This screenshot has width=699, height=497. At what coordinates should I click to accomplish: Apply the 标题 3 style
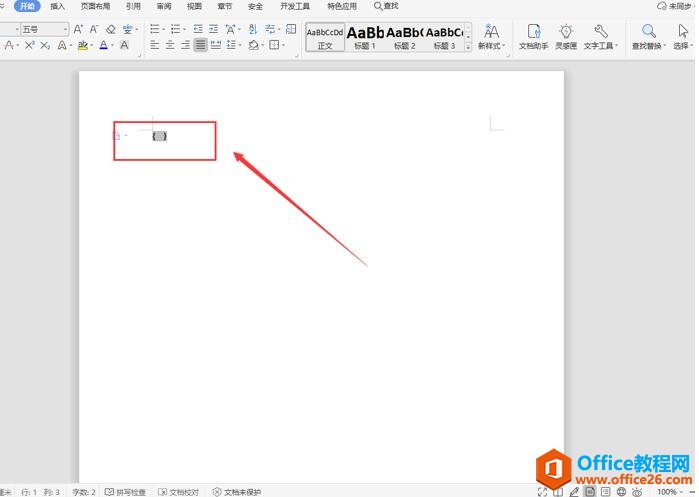(444, 37)
